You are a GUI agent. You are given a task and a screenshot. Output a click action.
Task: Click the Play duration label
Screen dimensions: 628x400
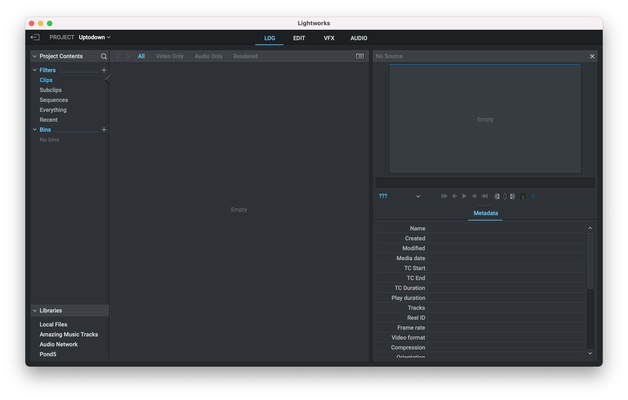pos(408,298)
